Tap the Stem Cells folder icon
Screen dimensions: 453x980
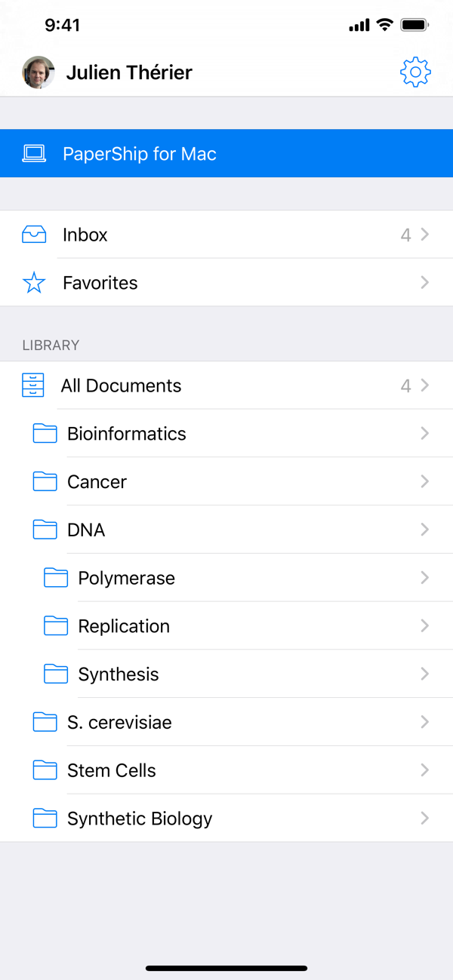coord(45,770)
